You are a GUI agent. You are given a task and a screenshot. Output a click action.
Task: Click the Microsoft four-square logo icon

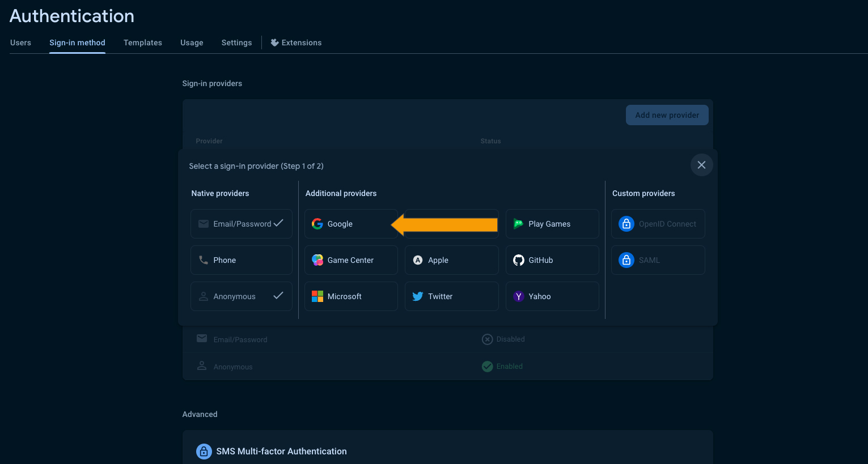click(x=317, y=296)
